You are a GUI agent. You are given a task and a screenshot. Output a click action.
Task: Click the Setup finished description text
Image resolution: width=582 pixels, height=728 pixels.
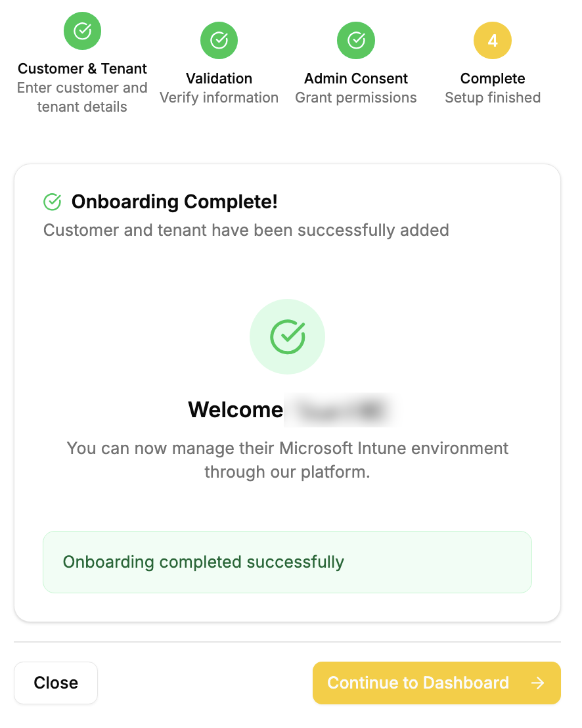(493, 97)
